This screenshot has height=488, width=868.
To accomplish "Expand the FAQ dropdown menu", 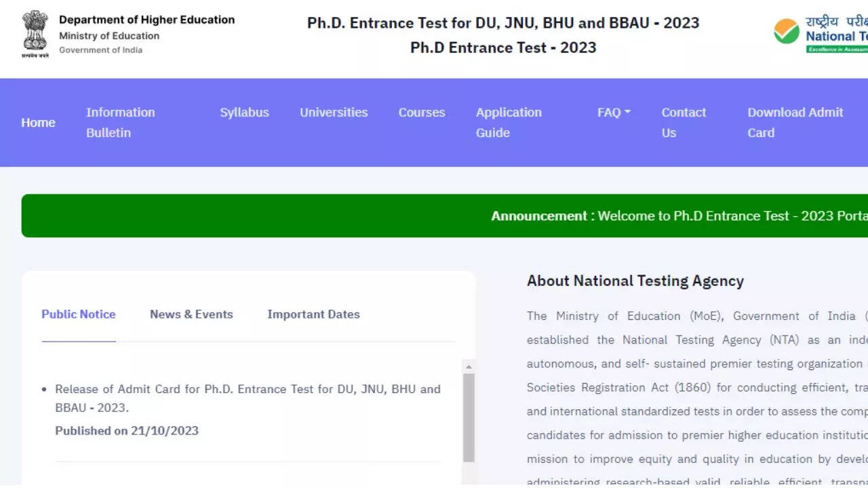I will coord(614,113).
